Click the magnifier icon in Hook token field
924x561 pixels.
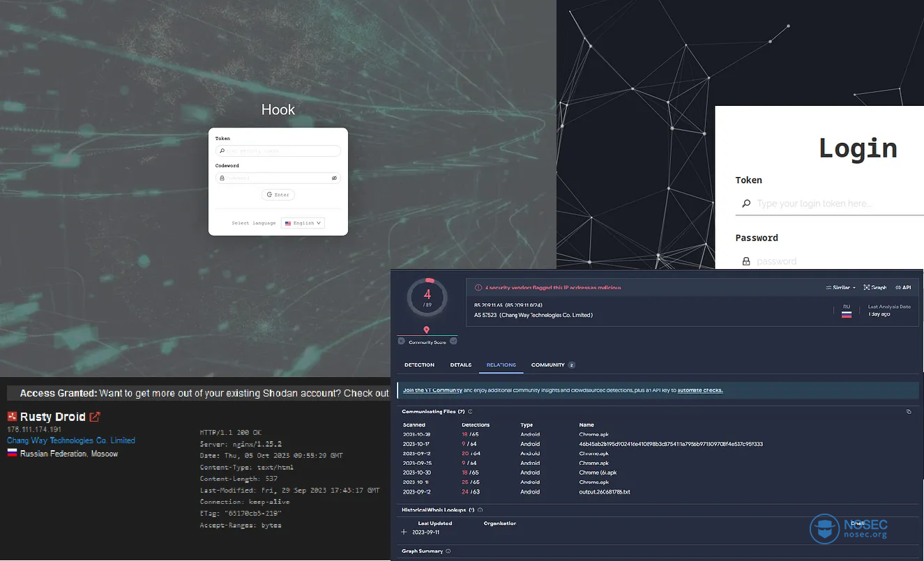(x=222, y=151)
